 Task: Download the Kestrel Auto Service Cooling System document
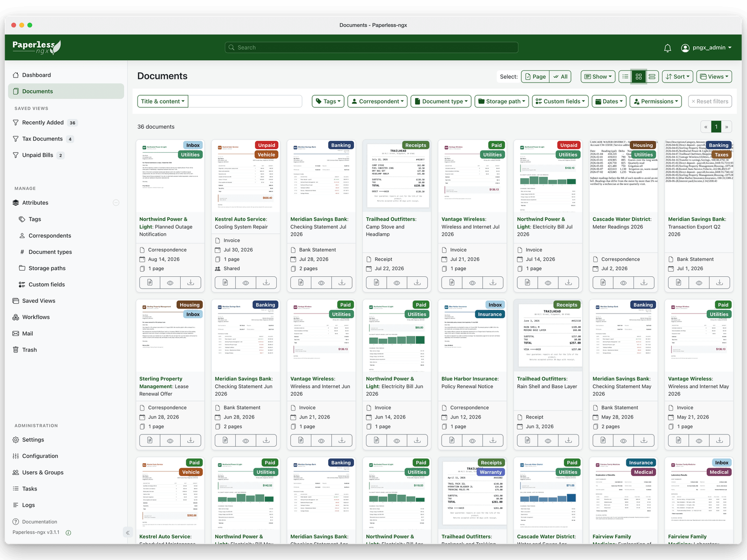coord(266,282)
